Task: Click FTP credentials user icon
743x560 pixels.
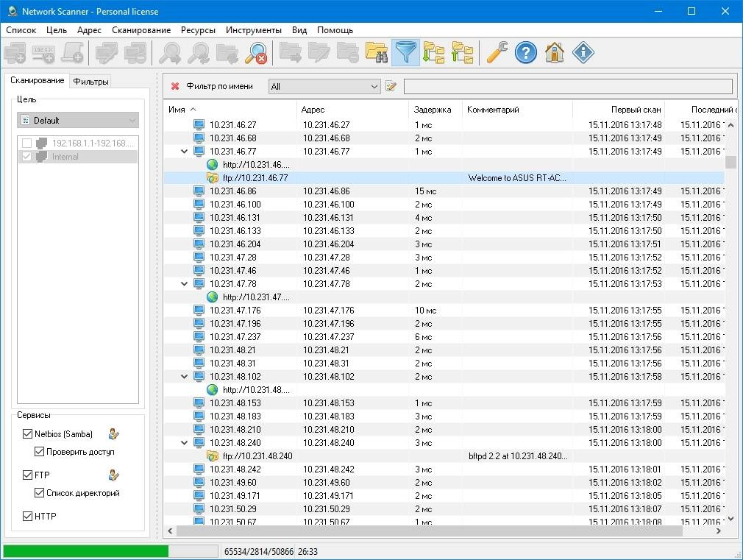Action: click(114, 475)
